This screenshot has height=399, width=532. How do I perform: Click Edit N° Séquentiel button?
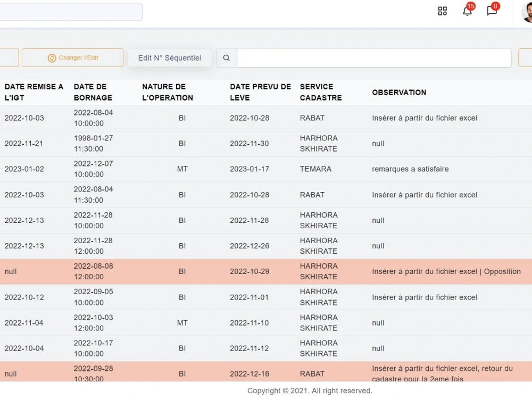tap(170, 58)
